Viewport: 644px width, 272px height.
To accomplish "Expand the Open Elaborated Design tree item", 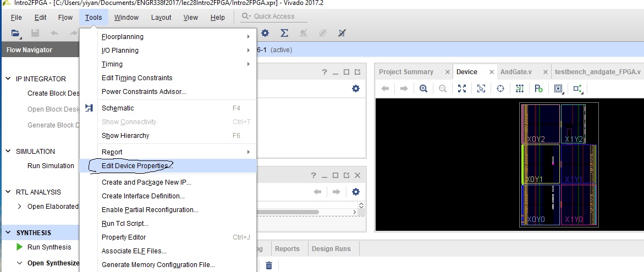I will click(20, 207).
